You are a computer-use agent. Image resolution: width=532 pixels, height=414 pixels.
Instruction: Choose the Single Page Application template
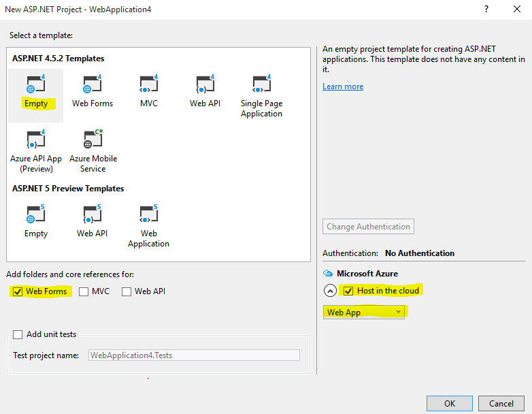point(261,85)
